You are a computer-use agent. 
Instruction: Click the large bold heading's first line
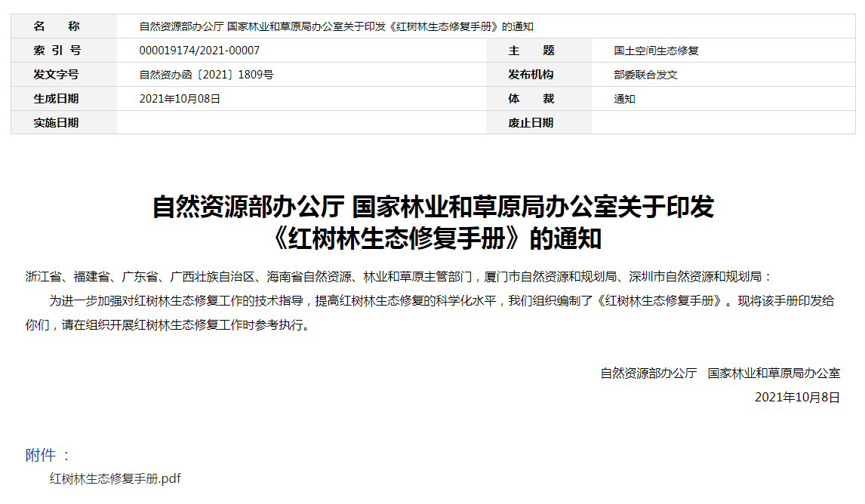pyautogui.click(x=433, y=207)
